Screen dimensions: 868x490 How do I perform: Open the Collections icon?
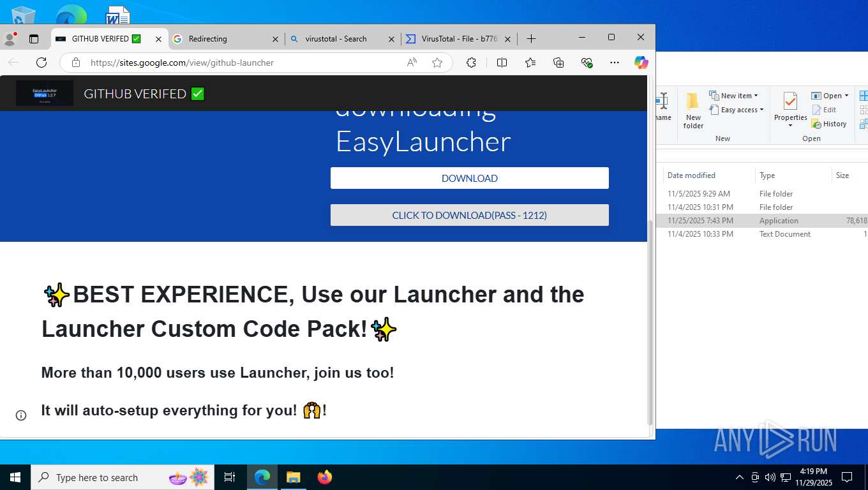click(x=558, y=63)
